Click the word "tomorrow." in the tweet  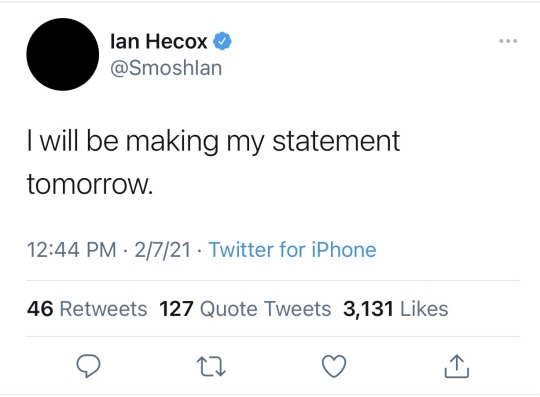click(90, 184)
